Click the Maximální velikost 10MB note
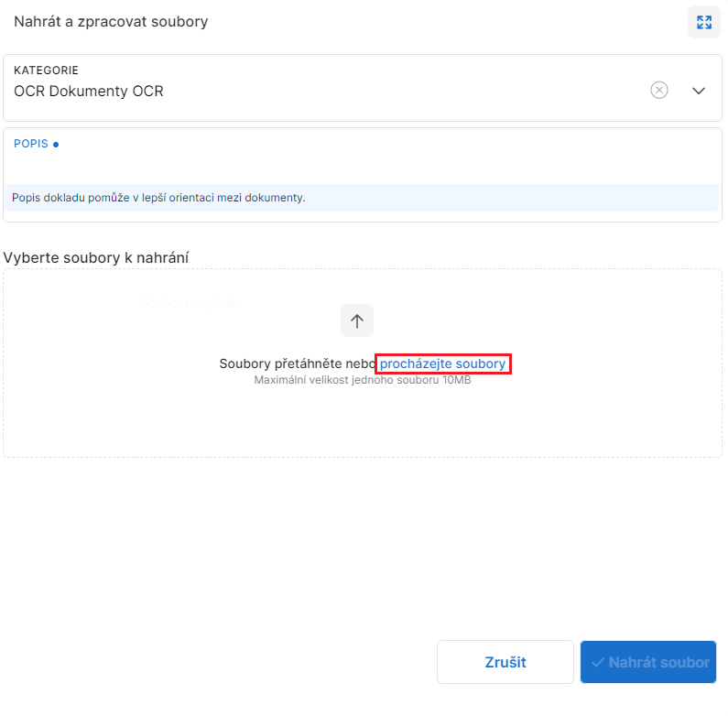The width and height of the screenshot is (728, 716). [362, 380]
